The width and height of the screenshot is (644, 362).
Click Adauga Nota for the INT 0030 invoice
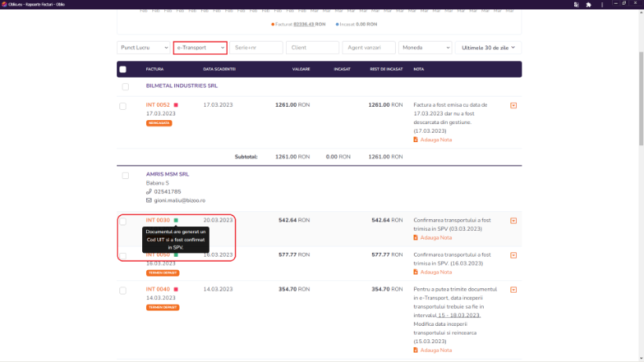(436, 238)
